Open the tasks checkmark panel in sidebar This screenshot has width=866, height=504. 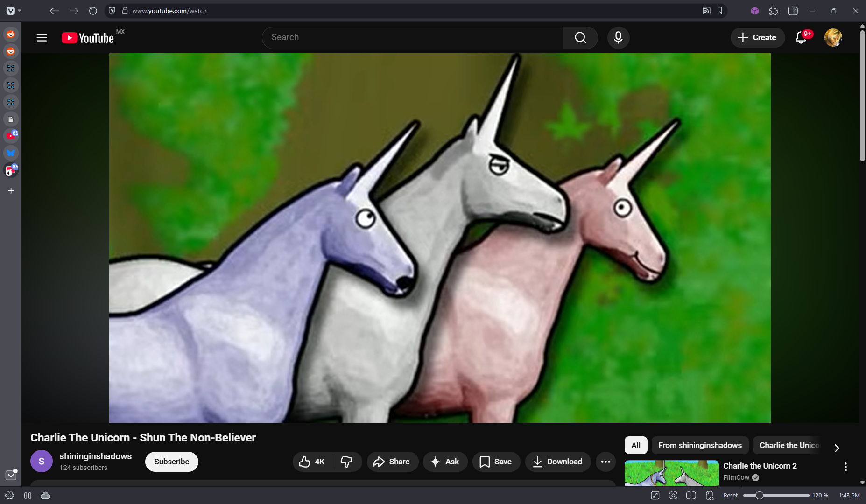click(x=11, y=475)
